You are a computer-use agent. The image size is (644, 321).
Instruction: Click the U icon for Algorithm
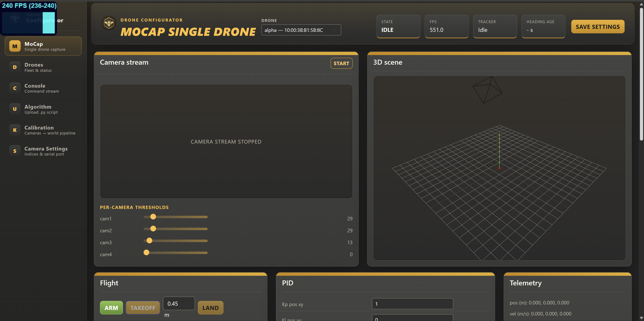pyautogui.click(x=15, y=109)
